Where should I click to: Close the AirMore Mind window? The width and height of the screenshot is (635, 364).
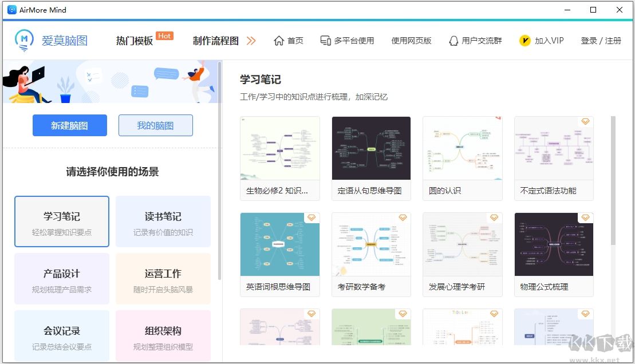(619, 10)
